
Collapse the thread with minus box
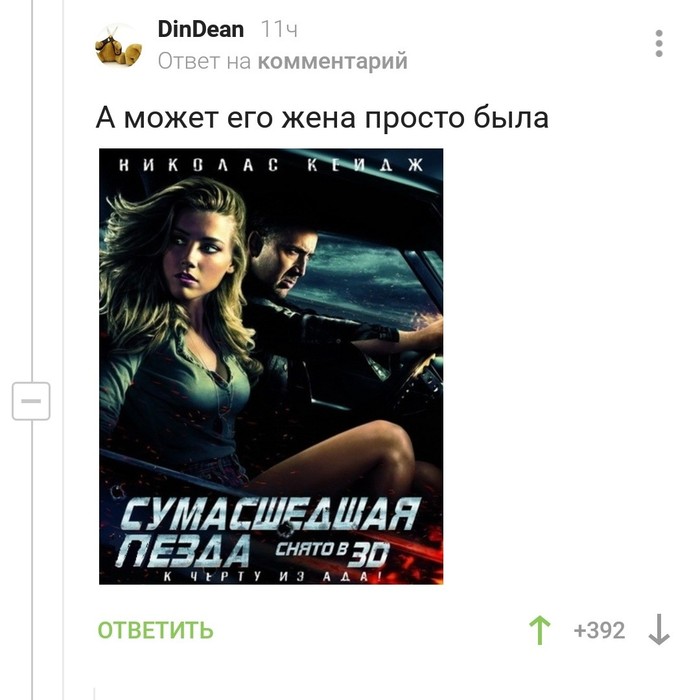pos(31,401)
